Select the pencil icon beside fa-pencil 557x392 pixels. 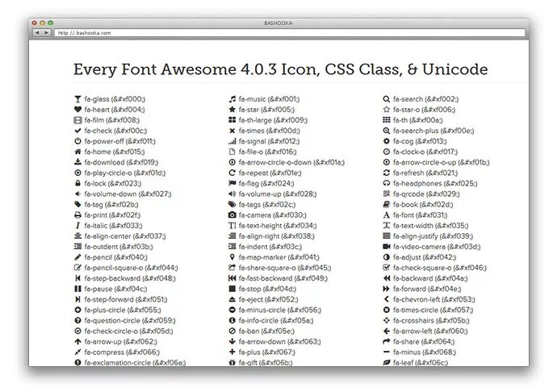[77, 257]
